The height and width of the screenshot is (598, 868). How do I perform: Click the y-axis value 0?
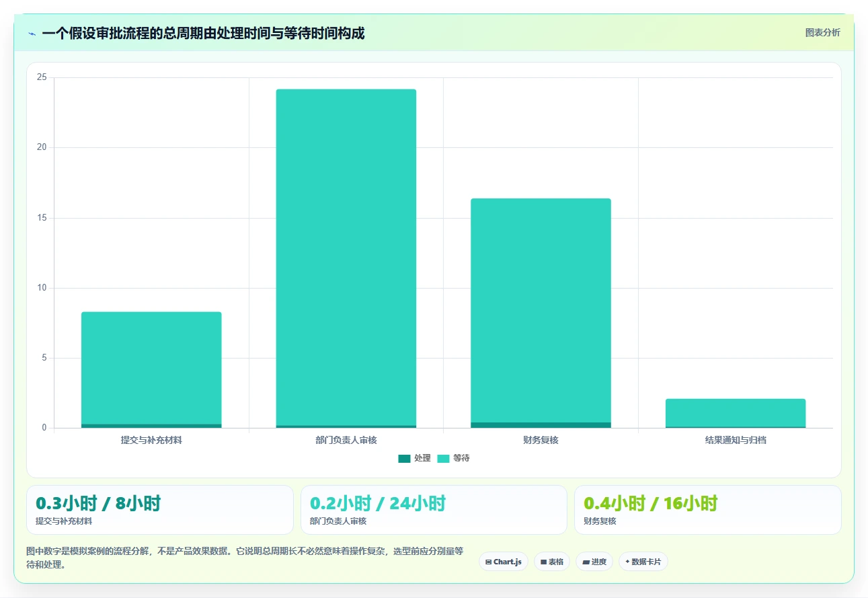(44, 428)
